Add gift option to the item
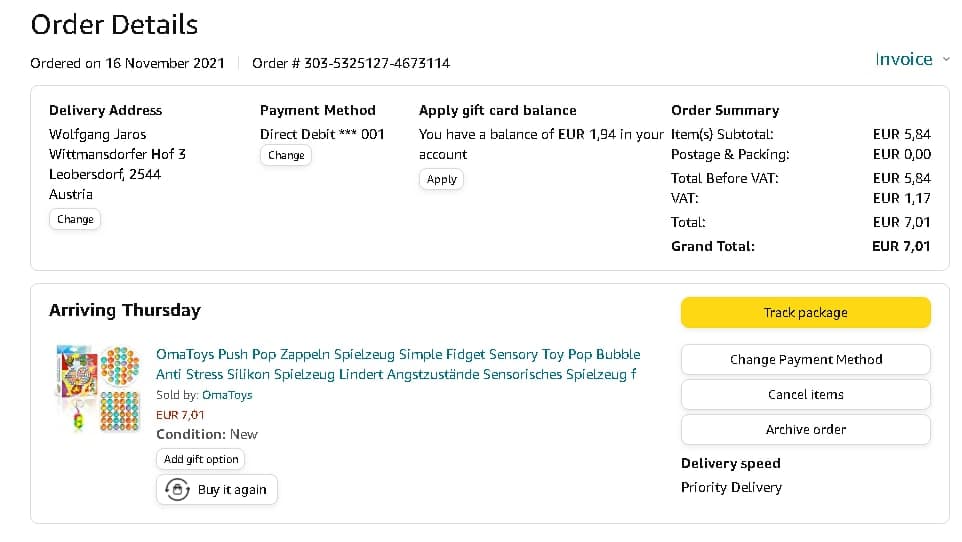The image size is (962, 542). 201,459
